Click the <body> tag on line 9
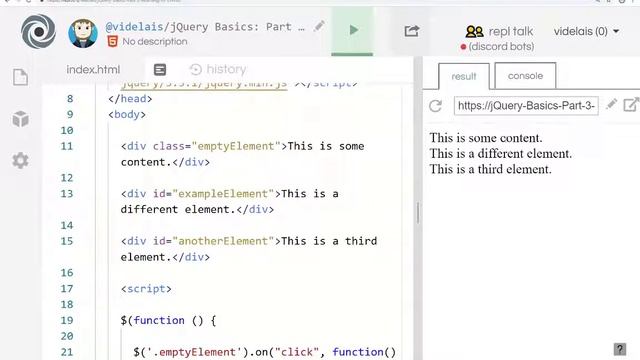The height and width of the screenshot is (360, 640). (127, 114)
